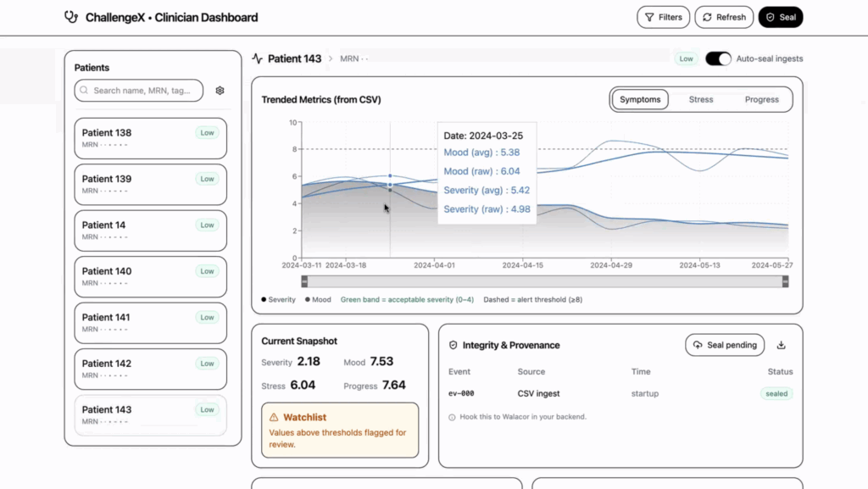
Task: Switch to the Progress tab
Action: tap(761, 99)
